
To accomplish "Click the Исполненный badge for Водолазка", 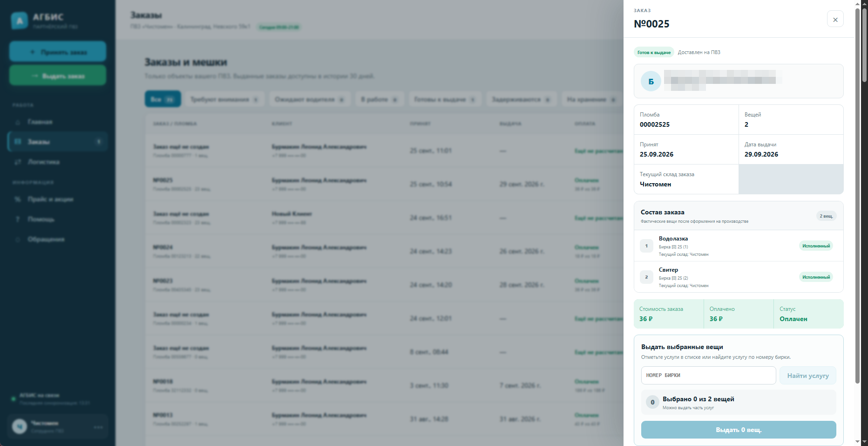I will click(x=816, y=246).
